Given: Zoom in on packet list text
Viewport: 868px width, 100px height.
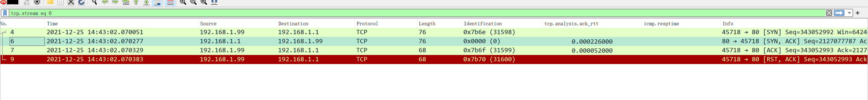Looking at the screenshot, I should 183,2.
